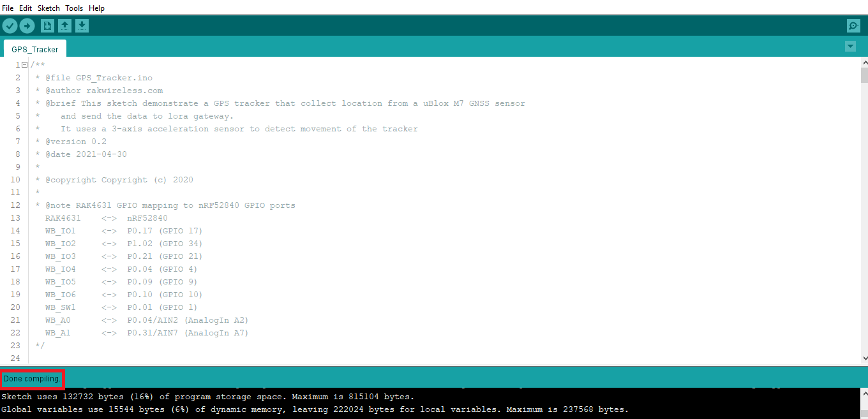Click the Upload arrow icon
The width and height of the screenshot is (868, 419).
pyautogui.click(x=27, y=26)
